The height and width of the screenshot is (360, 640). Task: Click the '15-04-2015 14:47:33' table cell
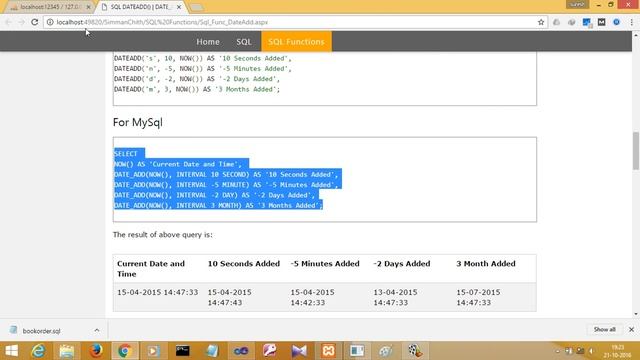point(158,292)
